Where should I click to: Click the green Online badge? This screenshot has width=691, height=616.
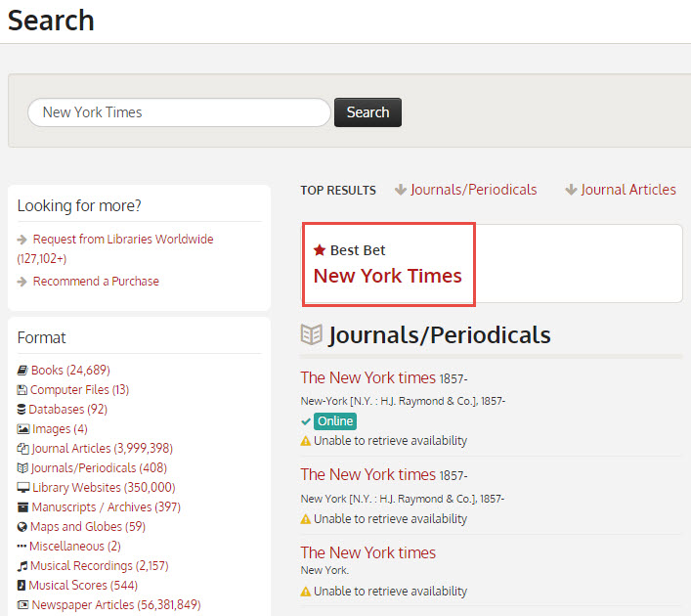coord(335,421)
